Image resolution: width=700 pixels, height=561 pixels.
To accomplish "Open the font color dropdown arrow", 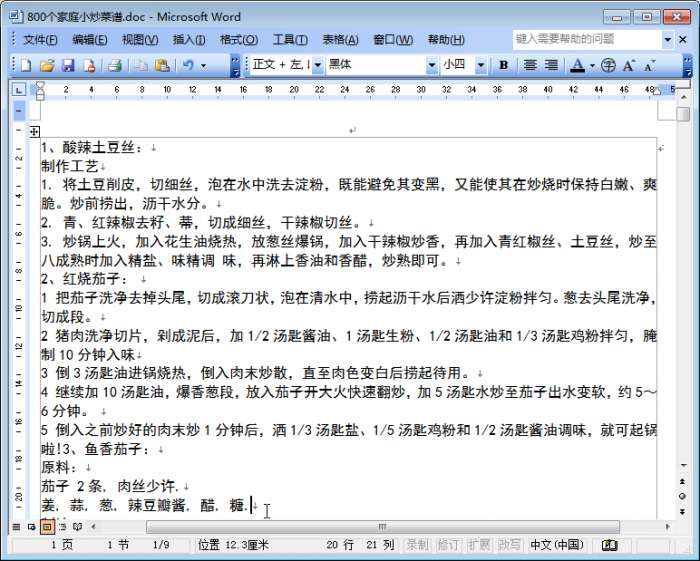I will coord(592,66).
